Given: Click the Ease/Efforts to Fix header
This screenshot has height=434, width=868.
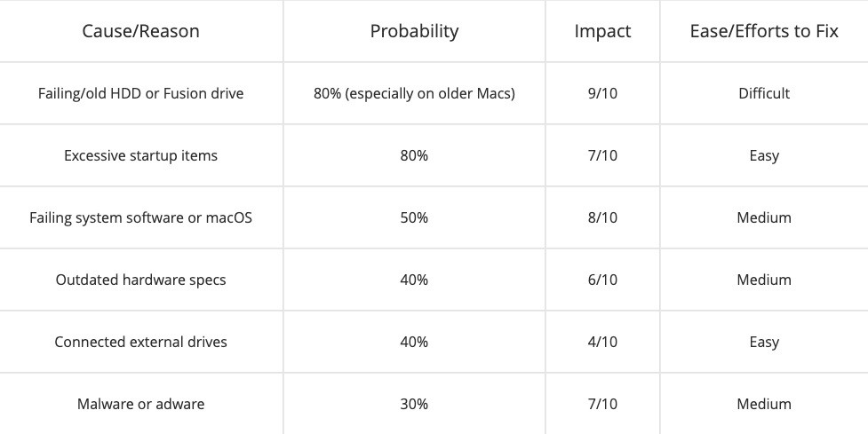Looking at the screenshot, I should [763, 31].
